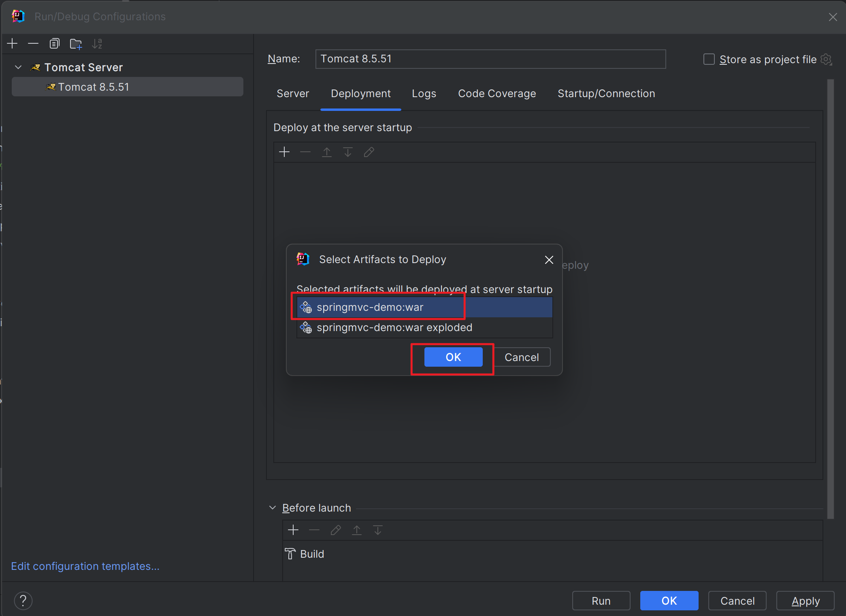Move Before launch task up
Viewport: 846px width, 616px height.
[x=357, y=530]
